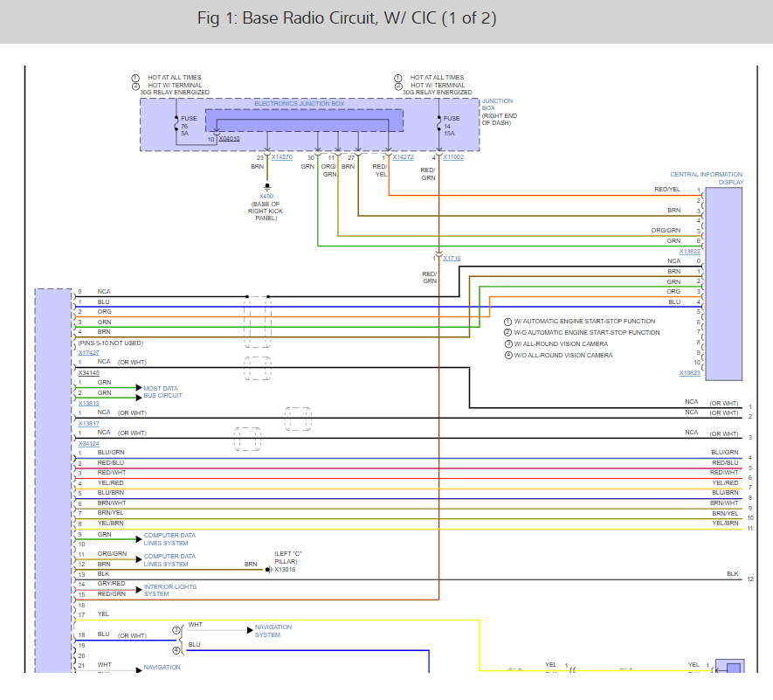
Task: Click the X14270 connector link
Action: tap(281, 157)
